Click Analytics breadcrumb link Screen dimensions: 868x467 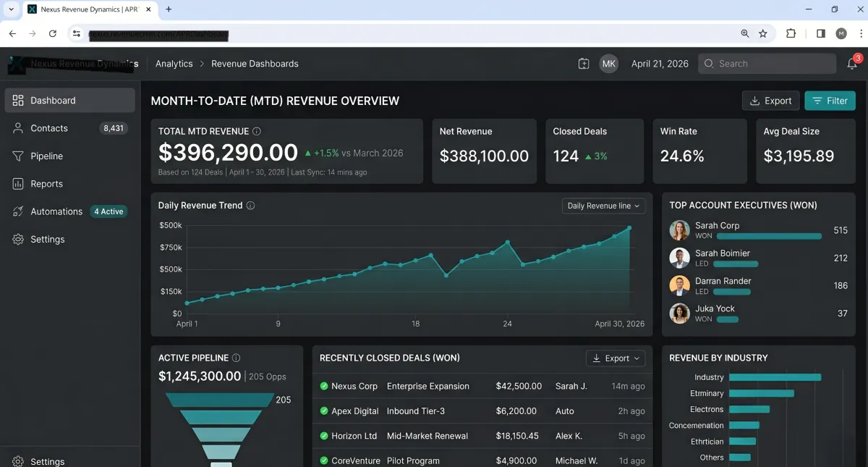tap(174, 64)
